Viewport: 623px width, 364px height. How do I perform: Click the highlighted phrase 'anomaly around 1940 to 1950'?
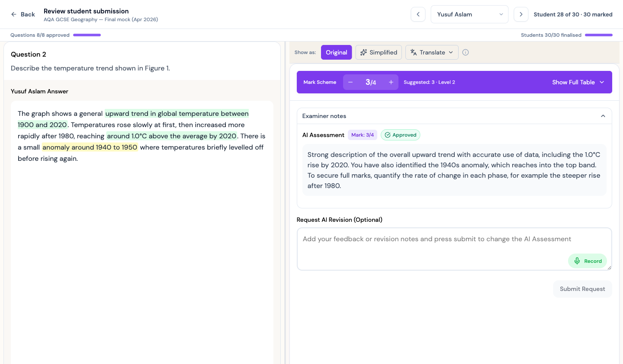(x=90, y=147)
